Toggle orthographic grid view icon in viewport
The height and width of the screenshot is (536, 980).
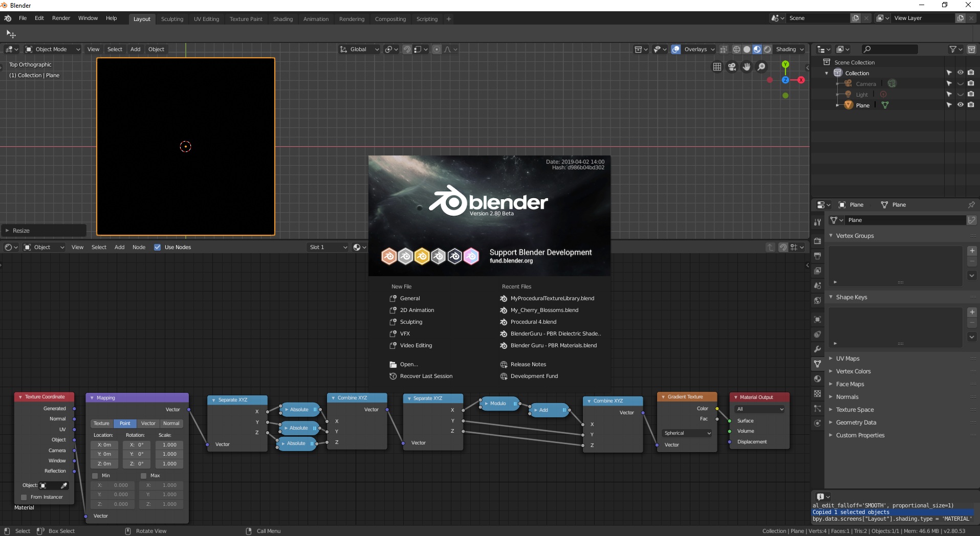717,67
